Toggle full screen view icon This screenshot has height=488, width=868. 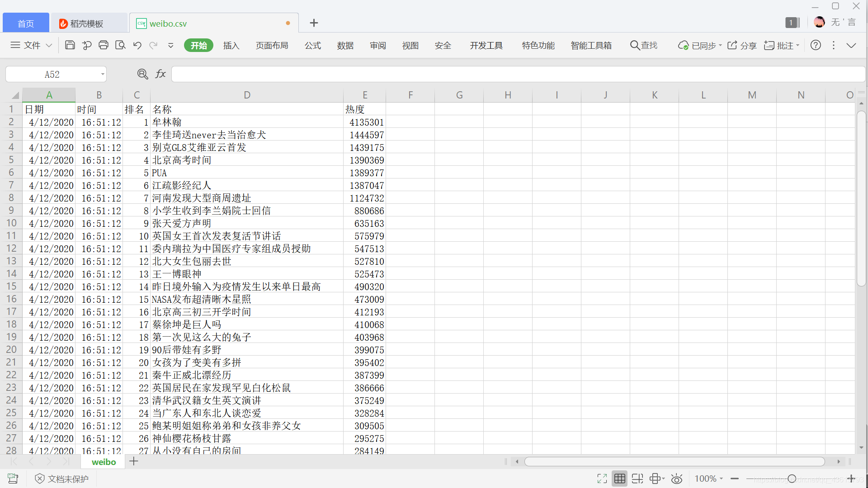[x=602, y=479]
